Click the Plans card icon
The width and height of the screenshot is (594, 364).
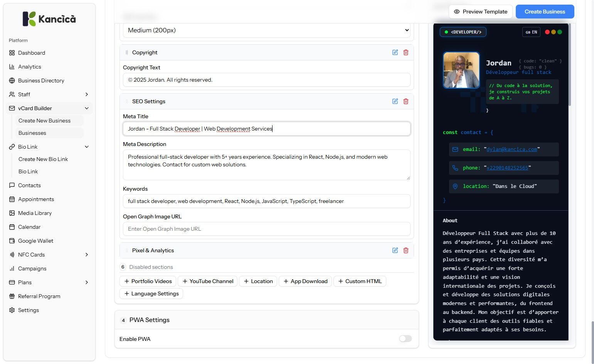click(12, 282)
